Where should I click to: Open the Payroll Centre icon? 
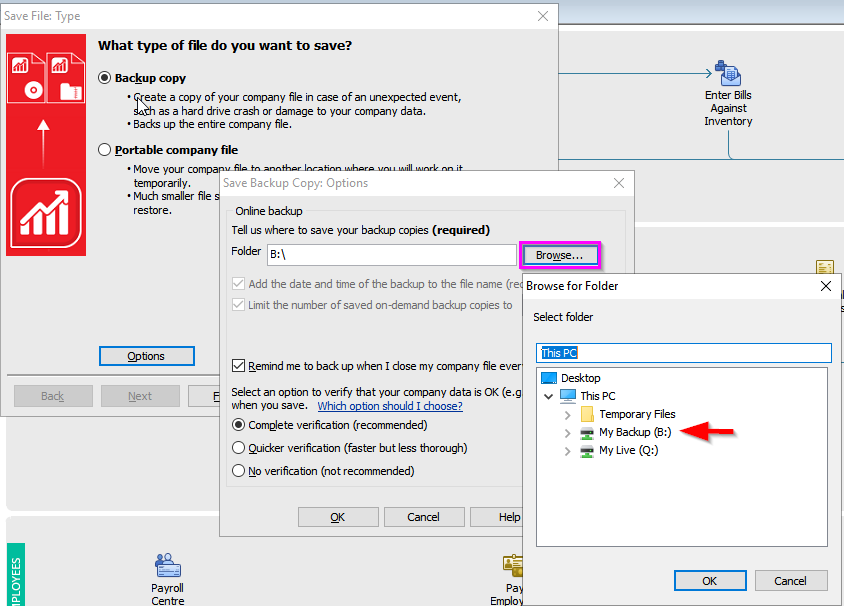[167, 565]
